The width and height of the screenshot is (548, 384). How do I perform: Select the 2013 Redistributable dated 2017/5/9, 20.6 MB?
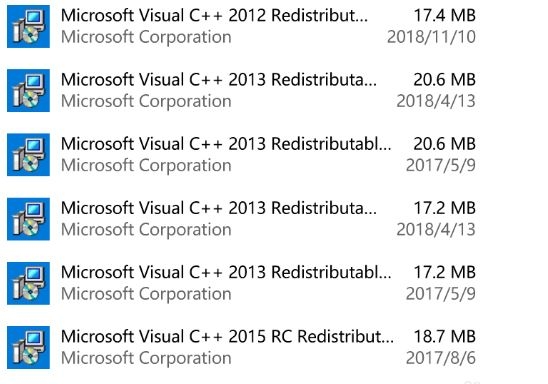click(226, 144)
